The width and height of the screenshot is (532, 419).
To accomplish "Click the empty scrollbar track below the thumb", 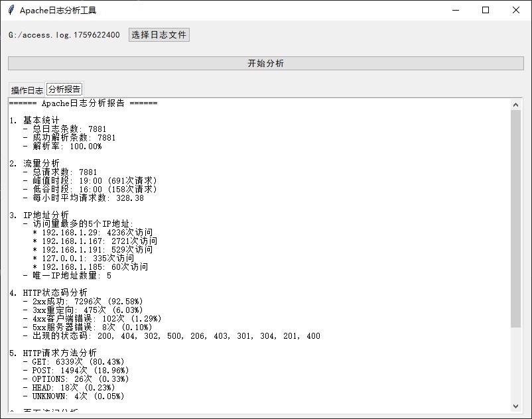I will point(516,365).
